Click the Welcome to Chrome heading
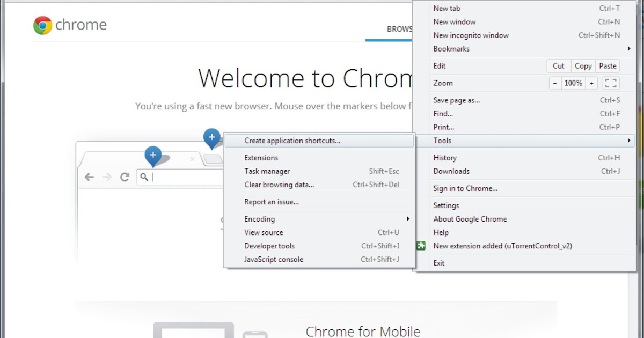This screenshot has height=338, width=644. 305,78
